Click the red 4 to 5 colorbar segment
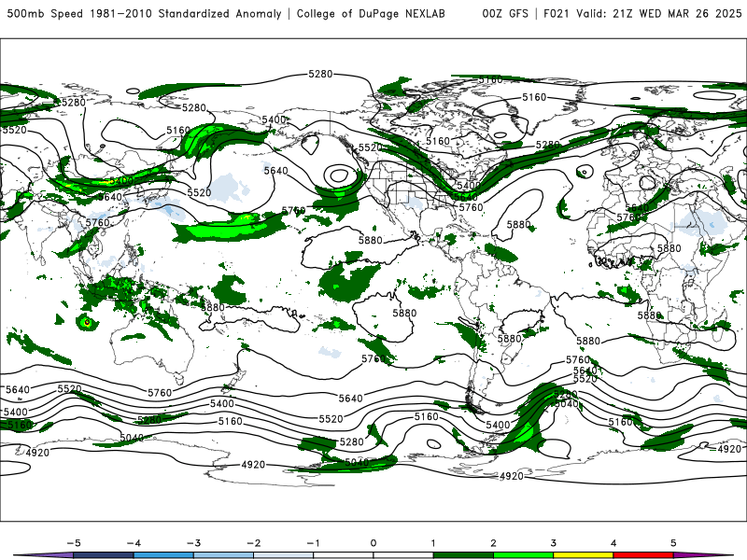This screenshot has height=560, width=747. point(643,555)
